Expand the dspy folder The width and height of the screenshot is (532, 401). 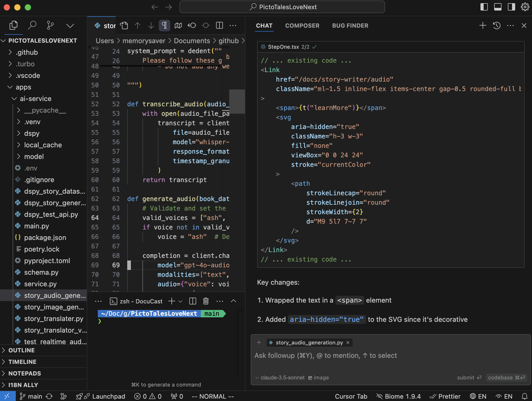pos(32,133)
